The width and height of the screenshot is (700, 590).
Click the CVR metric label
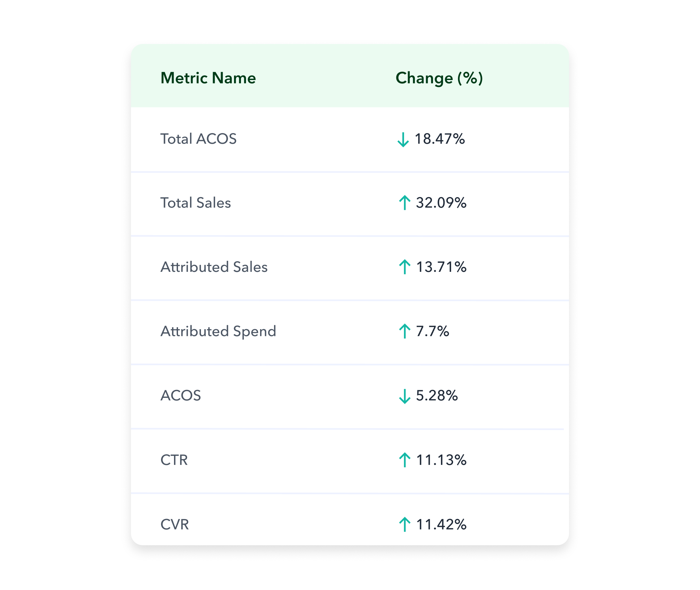[x=174, y=524]
